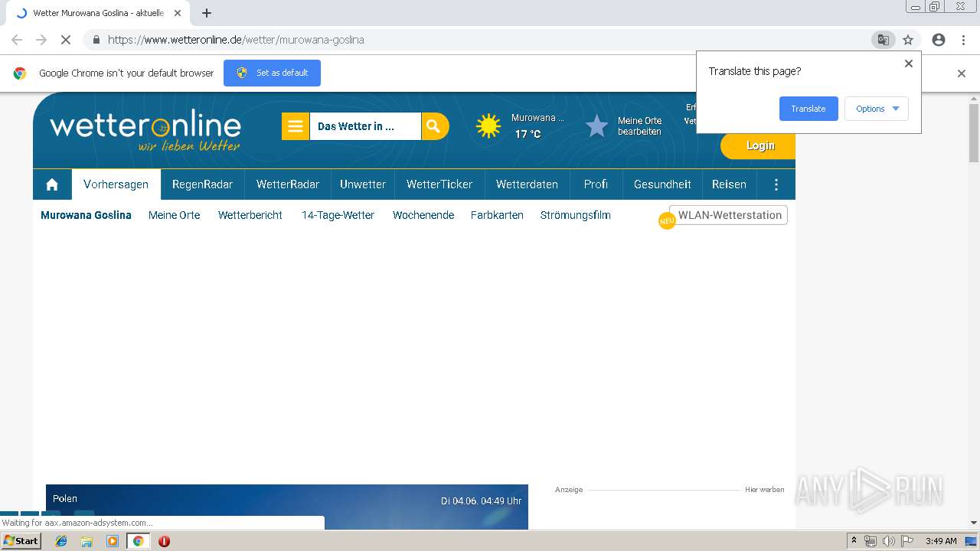Click the yellow search magnifier button
The height and width of the screenshot is (551, 980).
click(x=435, y=126)
